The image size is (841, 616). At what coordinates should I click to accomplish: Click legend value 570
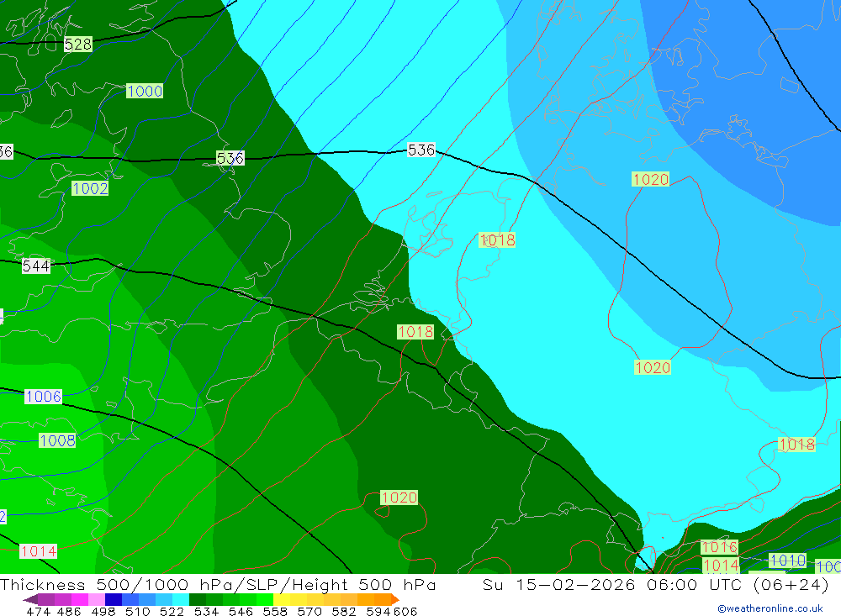click(x=309, y=611)
